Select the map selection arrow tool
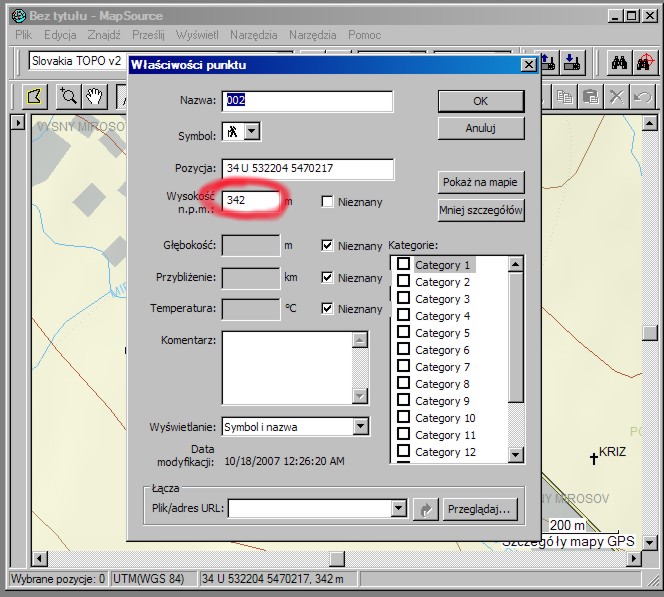The image size is (664, 597). [x=35, y=97]
